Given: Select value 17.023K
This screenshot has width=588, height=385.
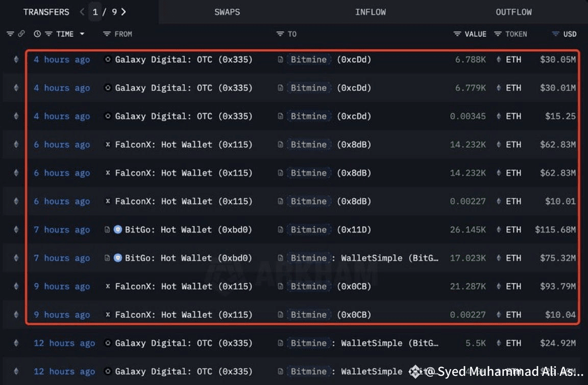Looking at the screenshot, I should click(x=468, y=258).
